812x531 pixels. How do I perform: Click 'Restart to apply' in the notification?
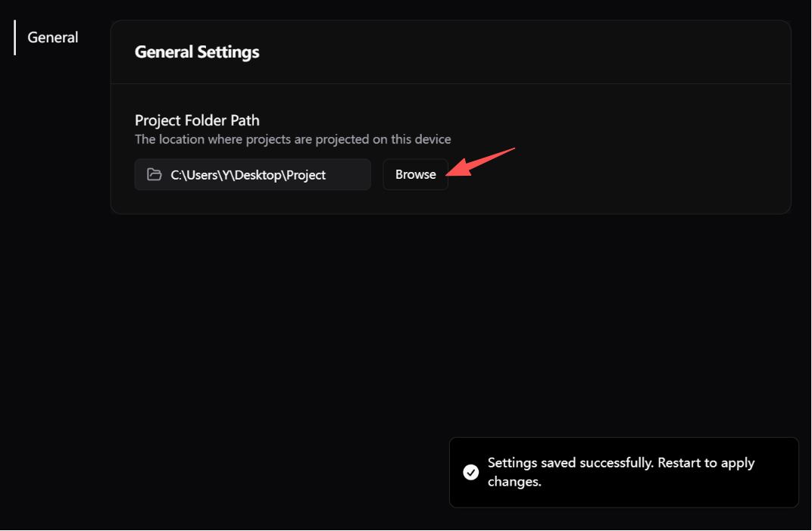pos(706,463)
